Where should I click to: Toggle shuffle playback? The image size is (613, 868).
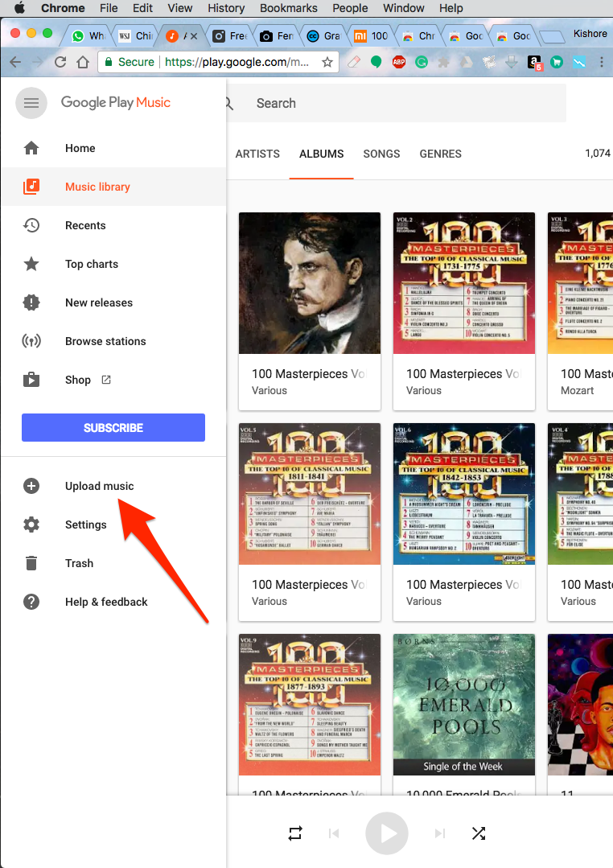pos(479,833)
